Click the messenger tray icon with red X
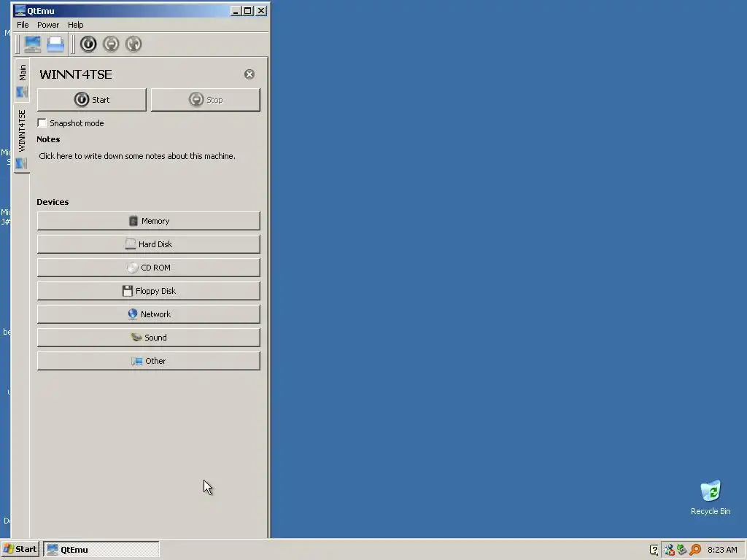This screenshot has height=560, width=747. 669,550
